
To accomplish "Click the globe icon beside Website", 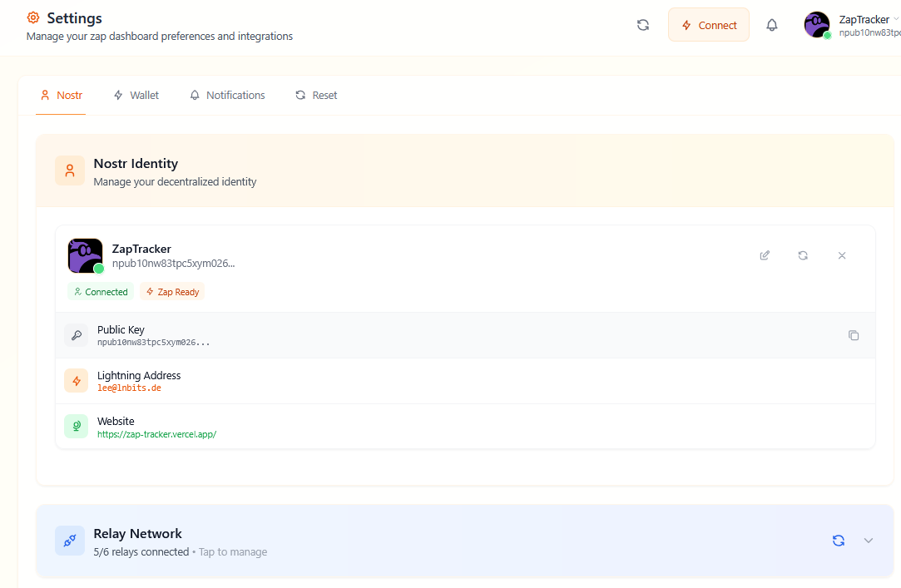I will pos(76,427).
